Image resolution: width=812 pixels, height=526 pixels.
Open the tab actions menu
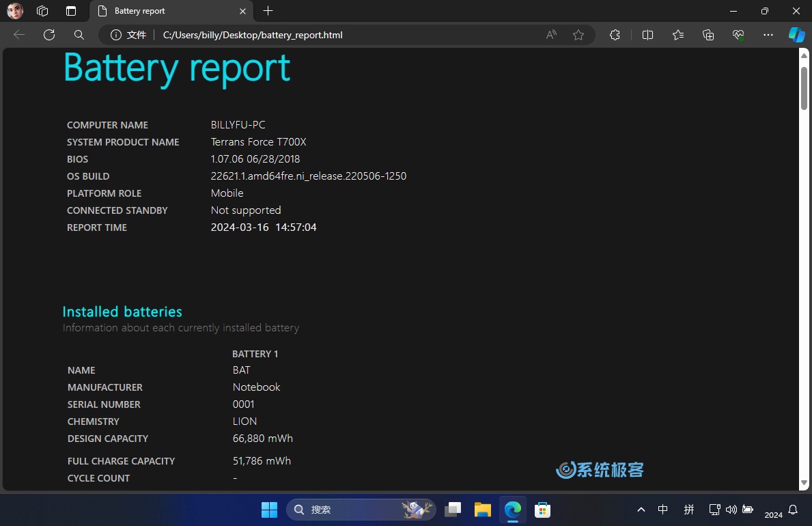click(x=71, y=11)
